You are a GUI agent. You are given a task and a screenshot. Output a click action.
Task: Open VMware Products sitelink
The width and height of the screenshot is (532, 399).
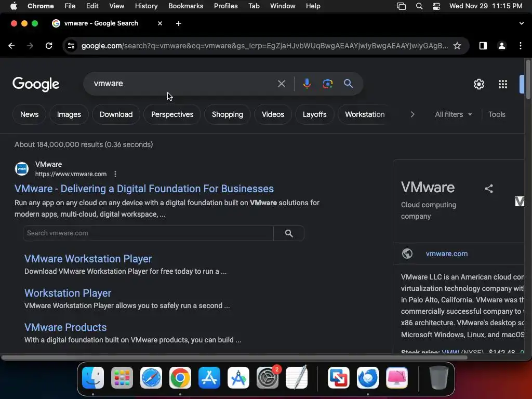[x=65, y=327]
